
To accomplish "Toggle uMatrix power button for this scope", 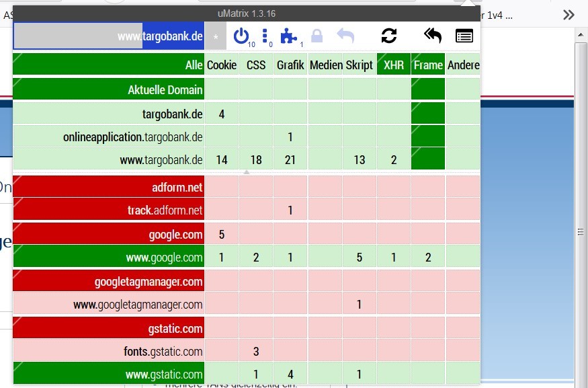I will (x=241, y=36).
